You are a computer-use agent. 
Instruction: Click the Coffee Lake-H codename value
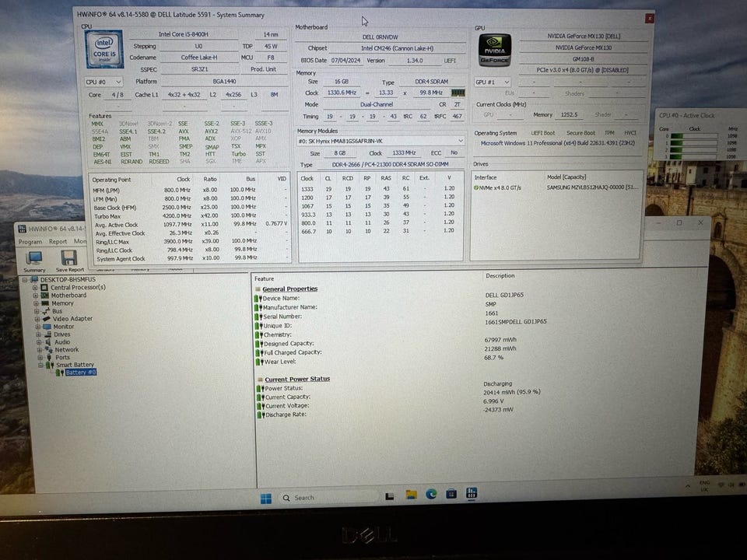point(198,58)
